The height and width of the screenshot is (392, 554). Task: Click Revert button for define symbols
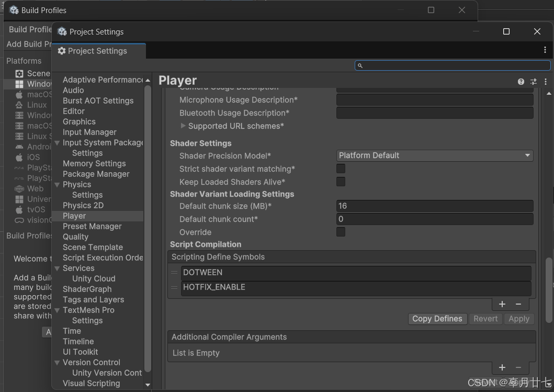[485, 319]
